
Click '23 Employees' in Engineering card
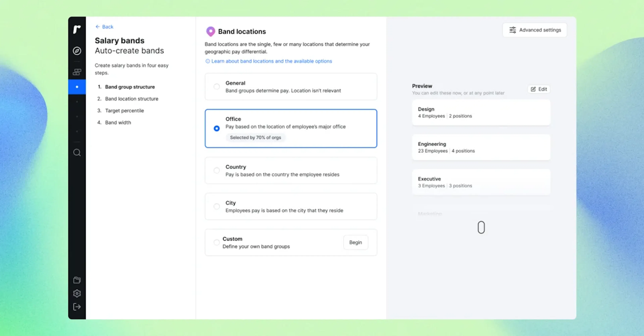[433, 151]
